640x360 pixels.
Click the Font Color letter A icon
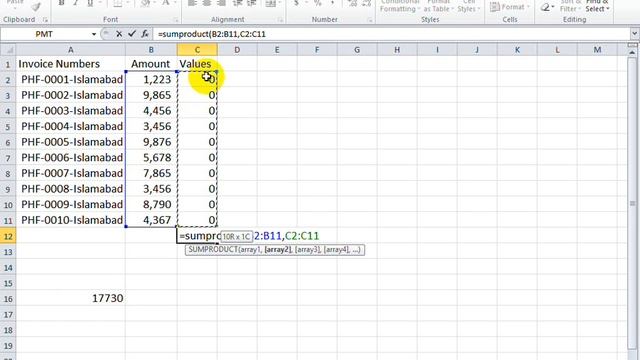[x=166, y=3]
